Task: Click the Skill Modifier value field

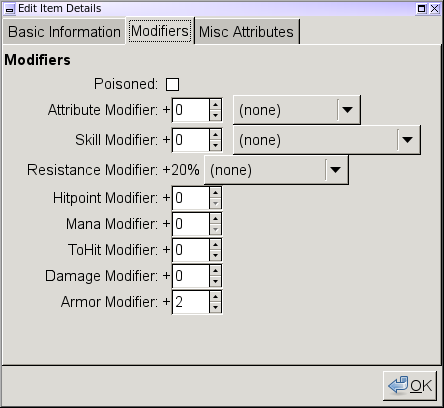Action: (191, 140)
